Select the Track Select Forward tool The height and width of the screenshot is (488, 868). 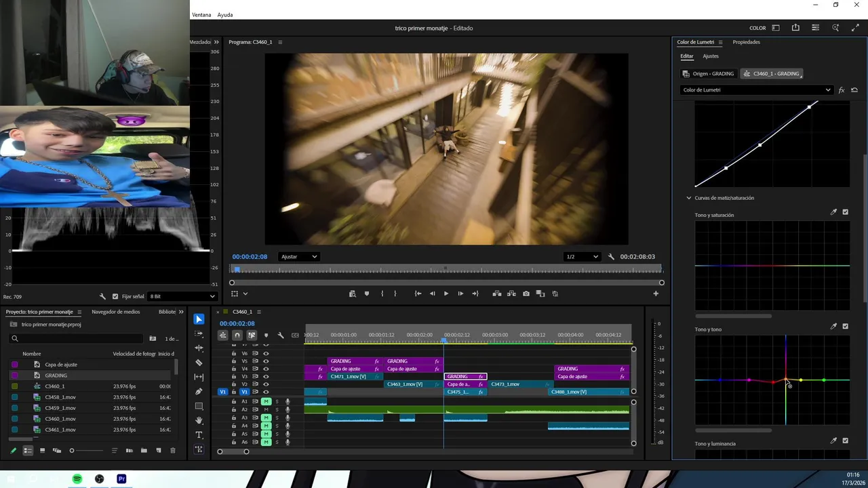pos(199,333)
